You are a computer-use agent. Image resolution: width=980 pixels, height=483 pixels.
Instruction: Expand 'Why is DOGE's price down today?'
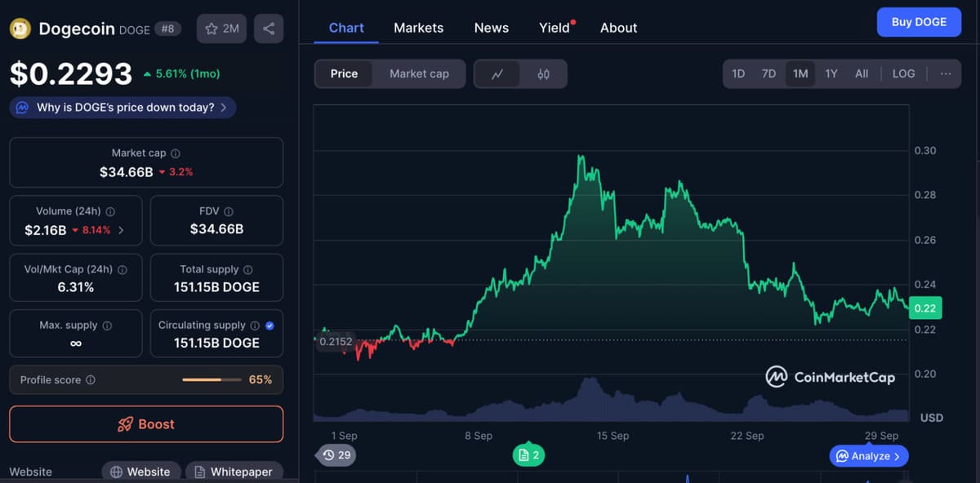(x=123, y=108)
